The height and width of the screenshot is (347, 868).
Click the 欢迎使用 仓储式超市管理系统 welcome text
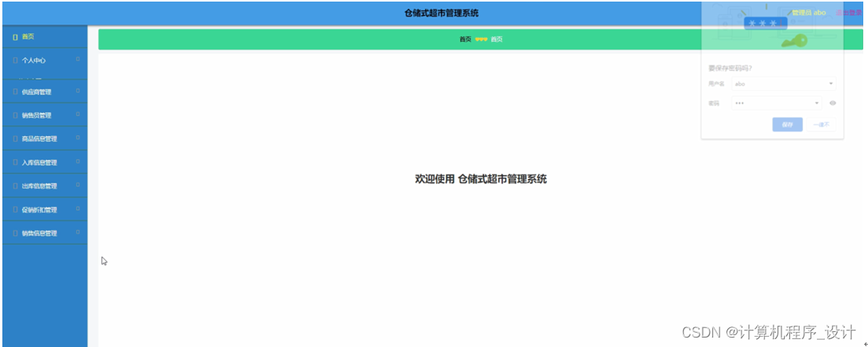click(481, 179)
